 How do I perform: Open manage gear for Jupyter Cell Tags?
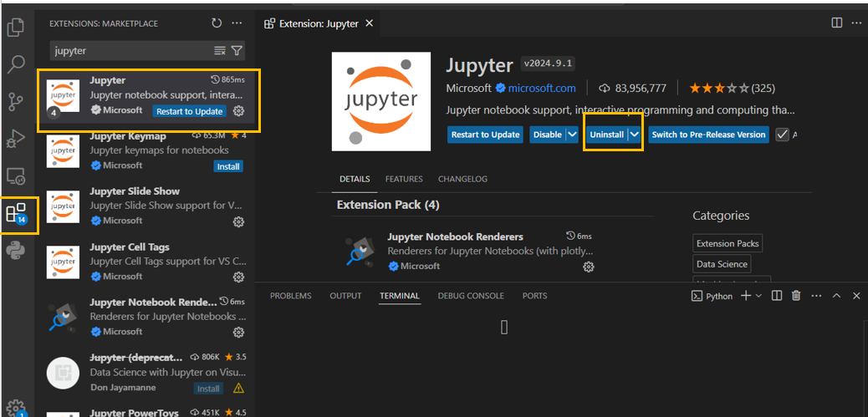tap(238, 277)
